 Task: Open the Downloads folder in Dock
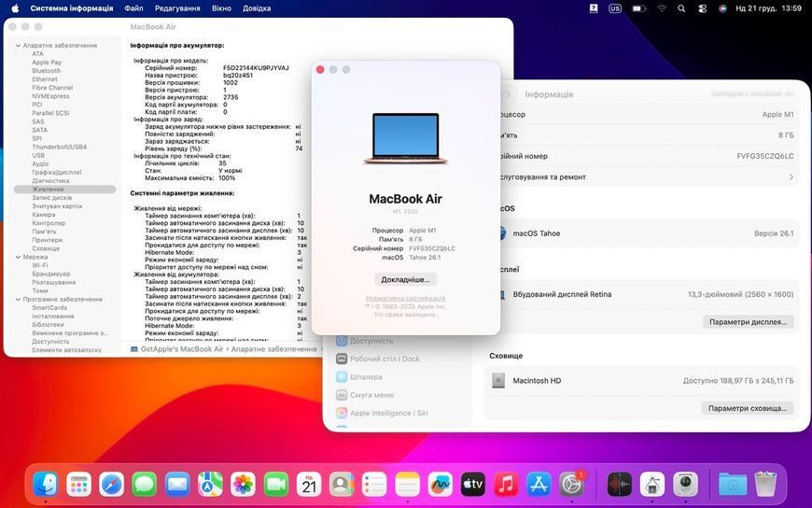(x=733, y=486)
